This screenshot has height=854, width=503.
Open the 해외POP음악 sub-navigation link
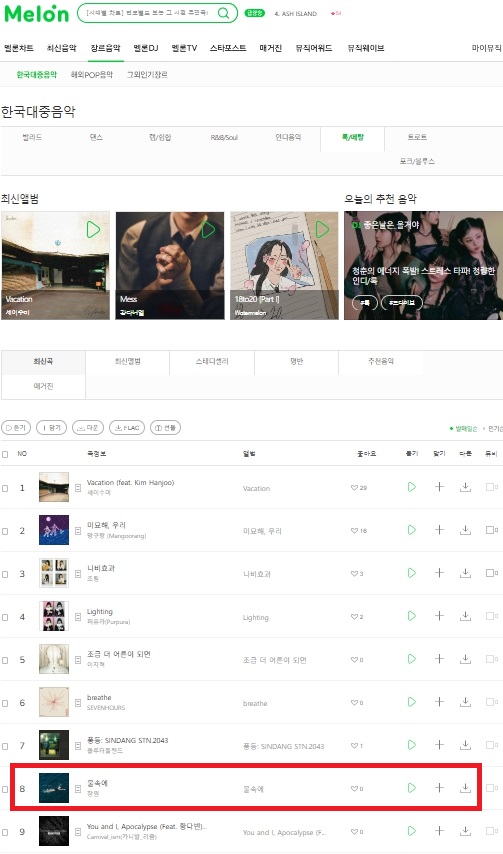click(91, 75)
